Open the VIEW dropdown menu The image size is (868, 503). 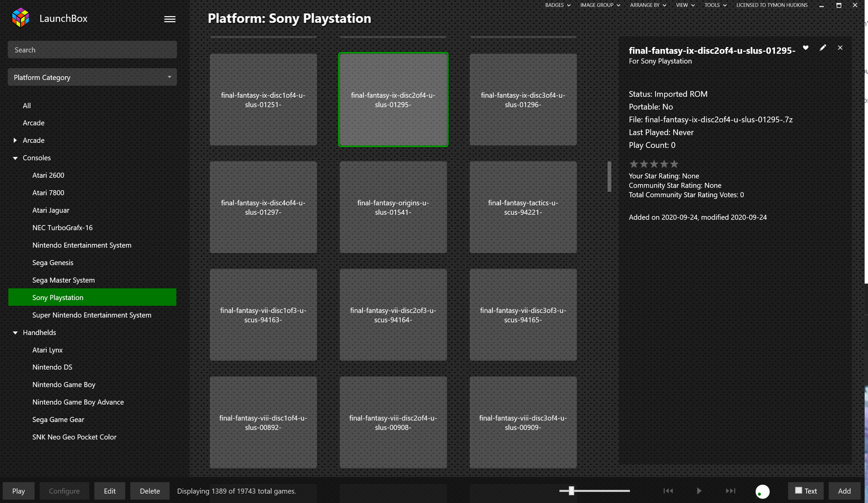coord(685,5)
